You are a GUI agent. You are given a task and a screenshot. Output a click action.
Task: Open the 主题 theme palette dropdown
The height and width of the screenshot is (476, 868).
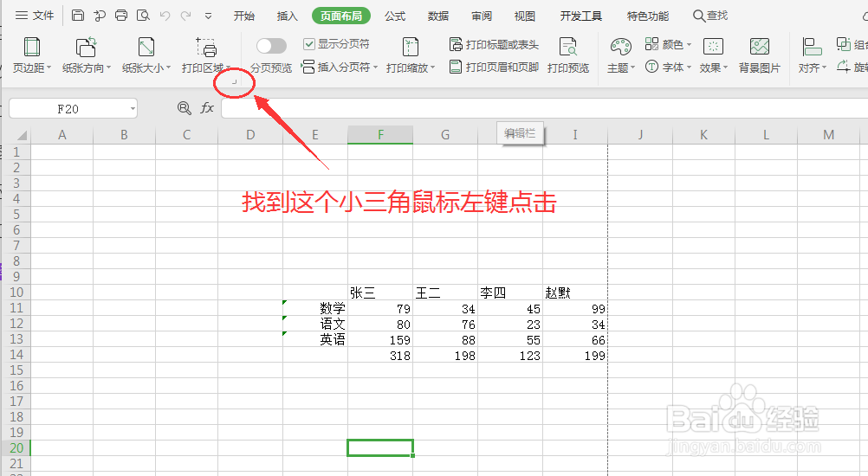pyautogui.click(x=621, y=55)
